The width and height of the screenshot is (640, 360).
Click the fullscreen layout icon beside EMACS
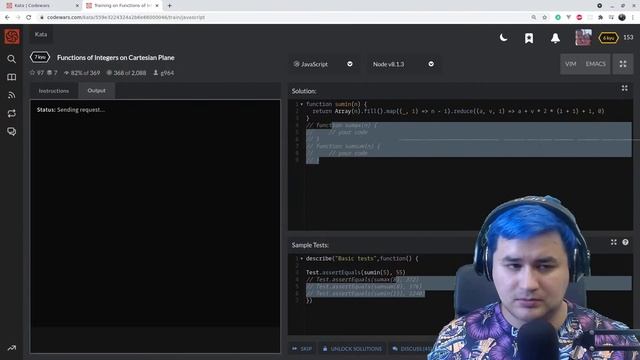click(623, 64)
